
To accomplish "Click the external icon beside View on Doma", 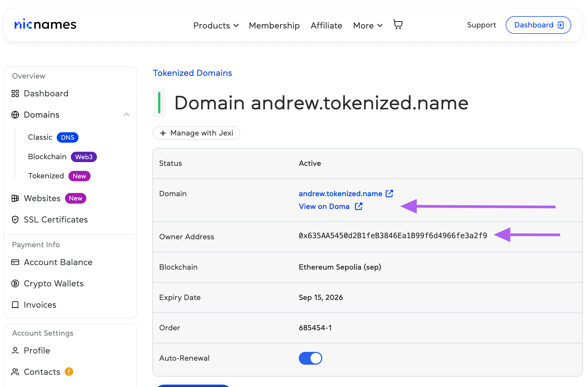I will [x=359, y=206].
